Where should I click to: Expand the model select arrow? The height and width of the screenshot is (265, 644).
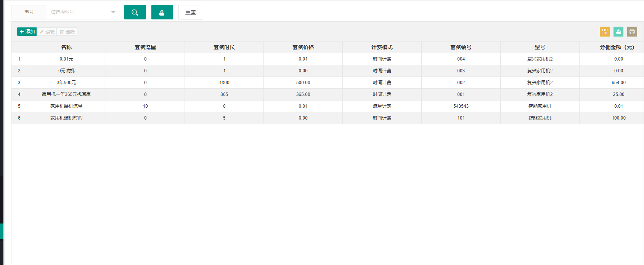click(x=113, y=12)
